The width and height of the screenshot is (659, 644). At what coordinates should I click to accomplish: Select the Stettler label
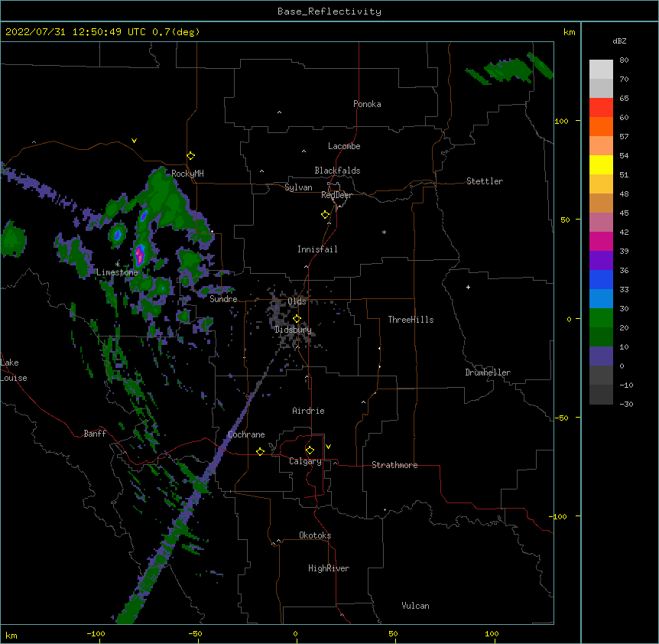point(485,181)
